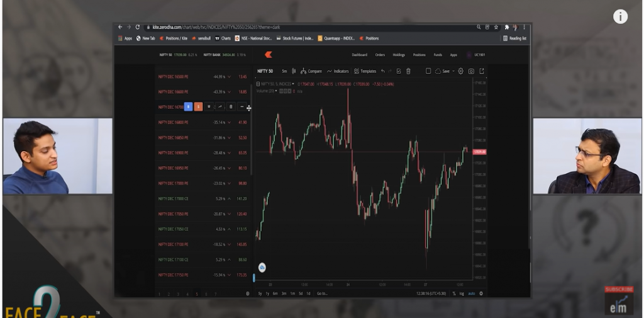Open the Holdings menu item
The image size is (644, 318).
399,55
